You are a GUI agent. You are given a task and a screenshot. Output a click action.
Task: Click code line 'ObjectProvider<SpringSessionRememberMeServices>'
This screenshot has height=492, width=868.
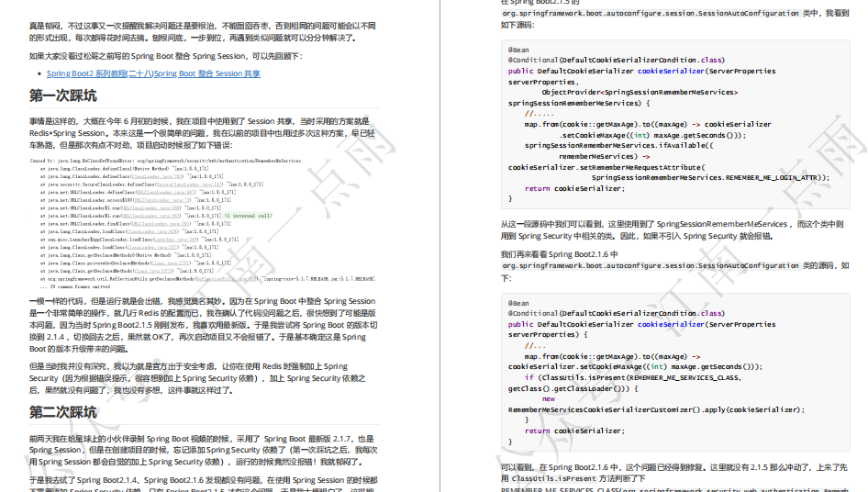[x=640, y=92]
